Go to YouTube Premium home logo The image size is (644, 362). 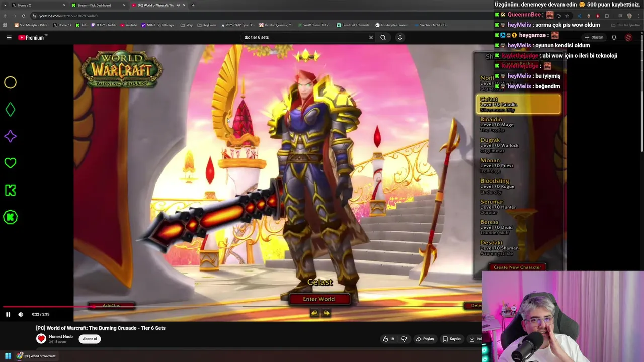click(31, 37)
